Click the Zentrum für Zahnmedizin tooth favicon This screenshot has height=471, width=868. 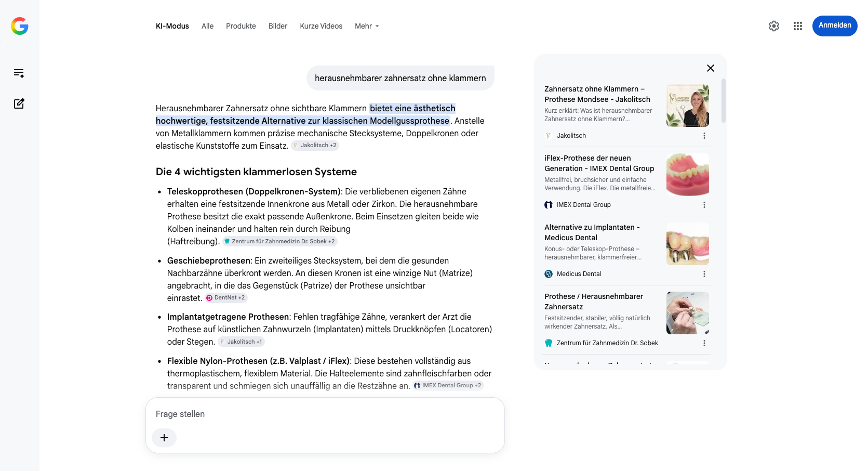549,343
